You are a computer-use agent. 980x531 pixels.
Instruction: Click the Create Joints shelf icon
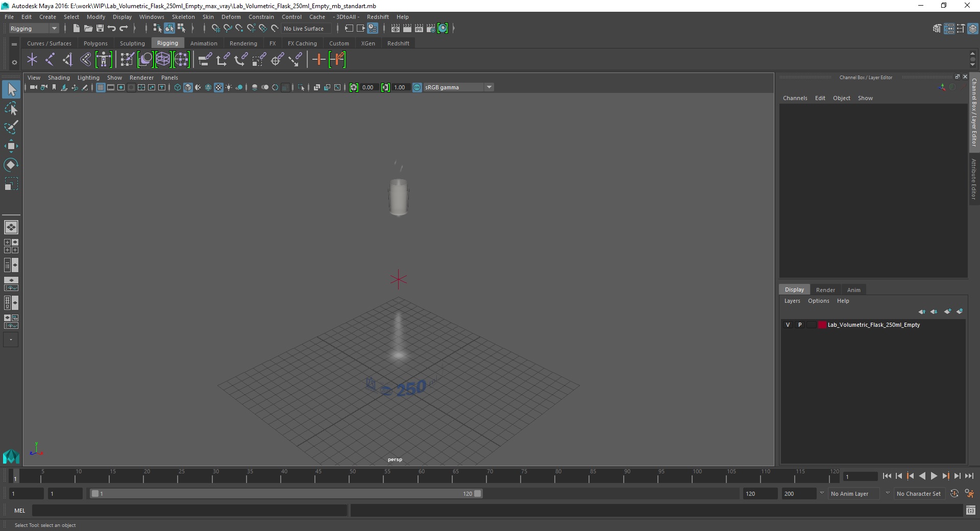[x=50, y=60]
